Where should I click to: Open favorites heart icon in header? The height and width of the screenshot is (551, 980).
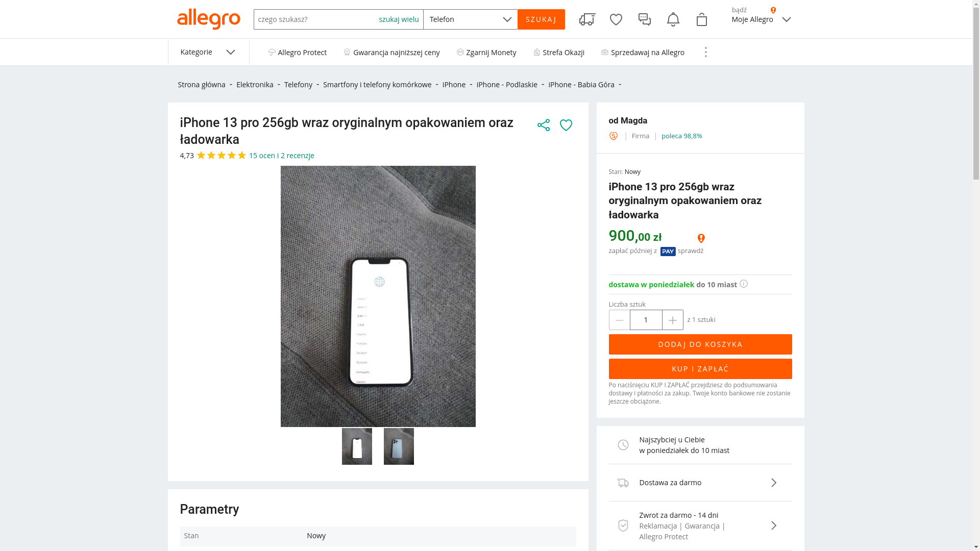click(x=616, y=19)
